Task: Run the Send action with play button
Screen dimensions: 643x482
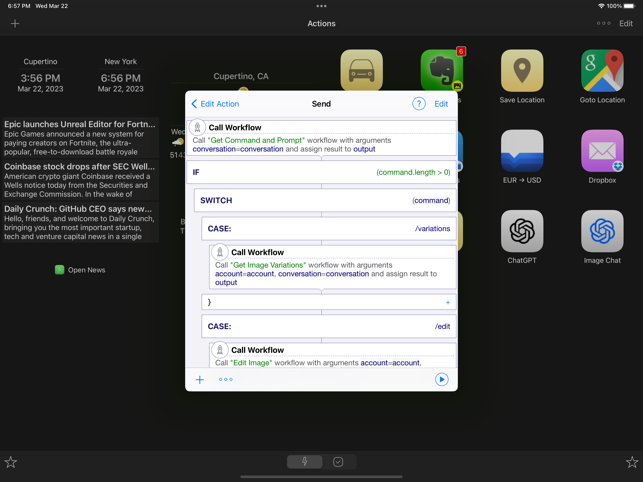Action: tap(441, 379)
